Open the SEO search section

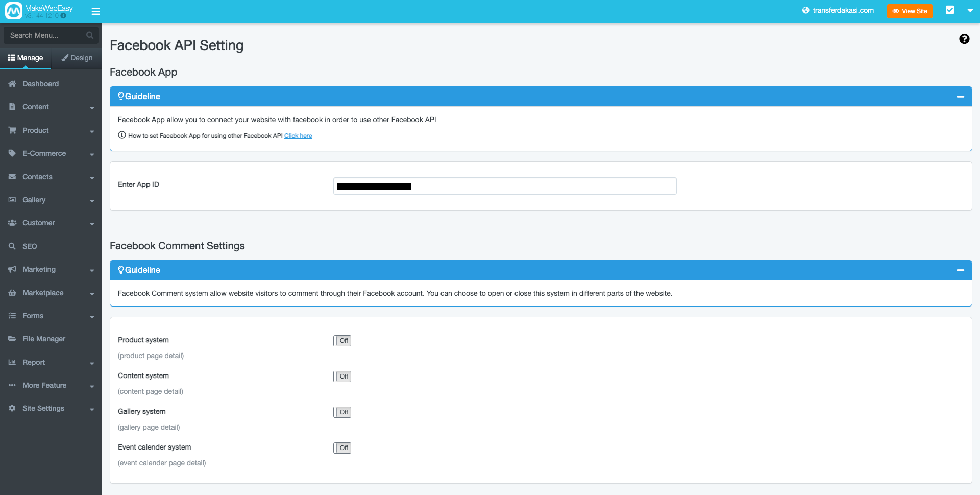[30, 246]
